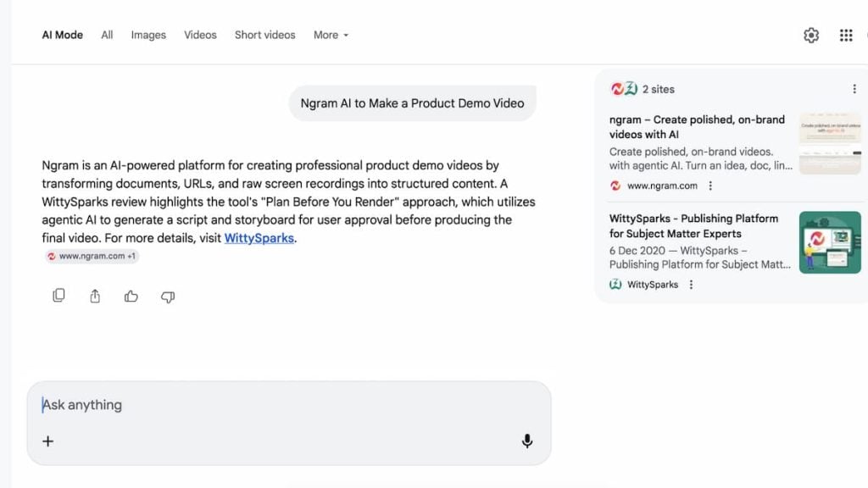This screenshot has height=488, width=868.
Task: Open the overflow menu on the 2 sites panel
Action: [854, 88]
